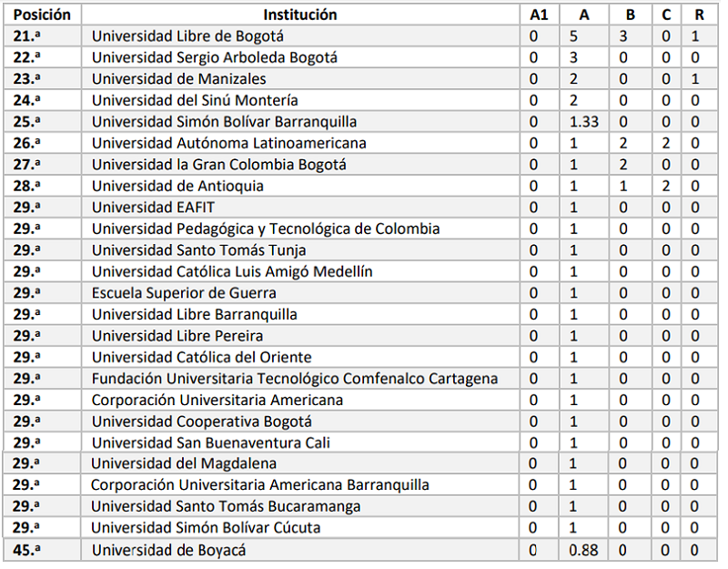Select the Universidad de Manizales row name
The width and height of the screenshot is (728, 569).
pyautogui.click(x=178, y=79)
